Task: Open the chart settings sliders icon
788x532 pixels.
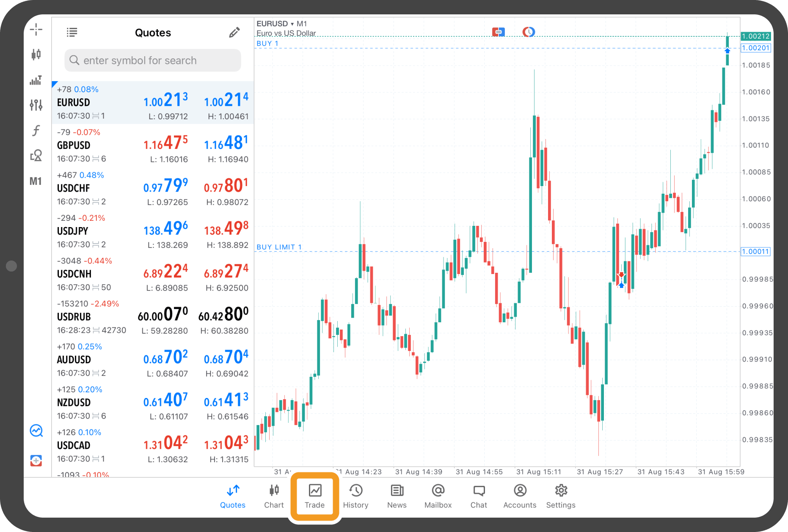Action: click(x=36, y=105)
